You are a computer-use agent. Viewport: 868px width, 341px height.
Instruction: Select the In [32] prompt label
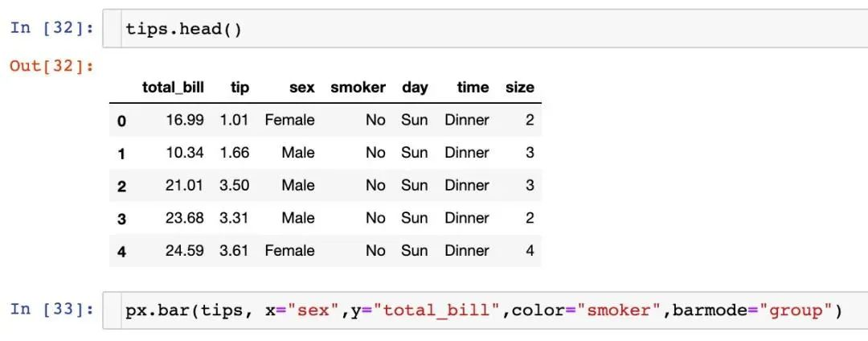(x=52, y=28)
